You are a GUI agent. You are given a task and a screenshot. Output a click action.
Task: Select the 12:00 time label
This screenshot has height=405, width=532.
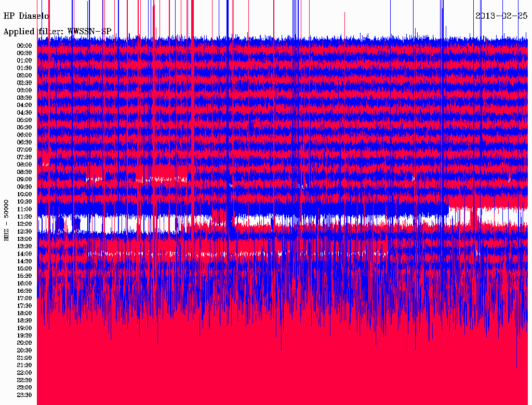(x=24, y=224)
